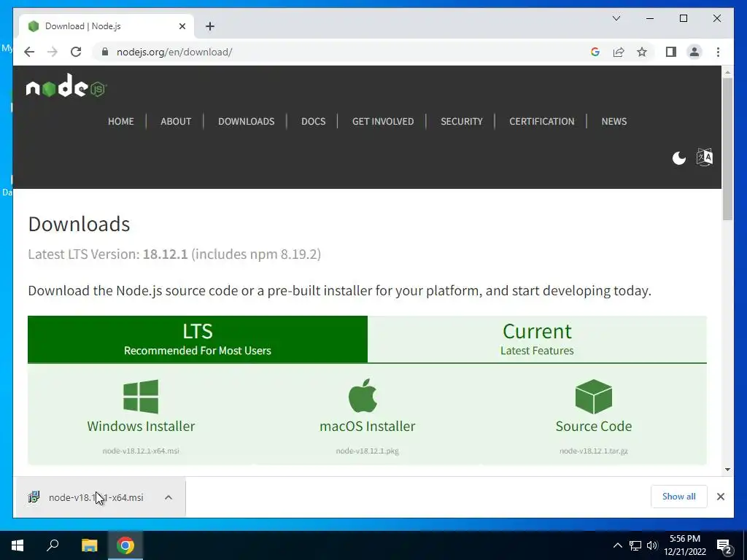Screen dimensions: 747x560
Task: Open volume speaker tray icon
Action: [651, 545]
